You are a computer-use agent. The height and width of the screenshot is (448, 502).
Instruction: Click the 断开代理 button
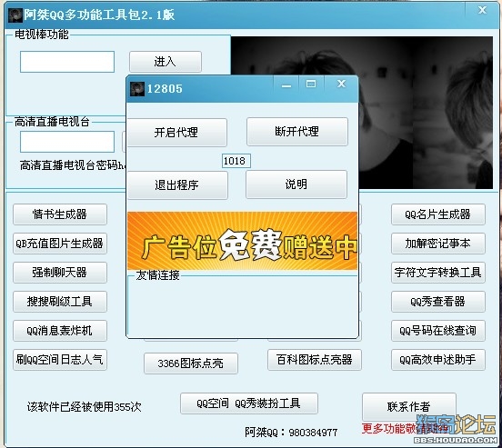point(297,132)
